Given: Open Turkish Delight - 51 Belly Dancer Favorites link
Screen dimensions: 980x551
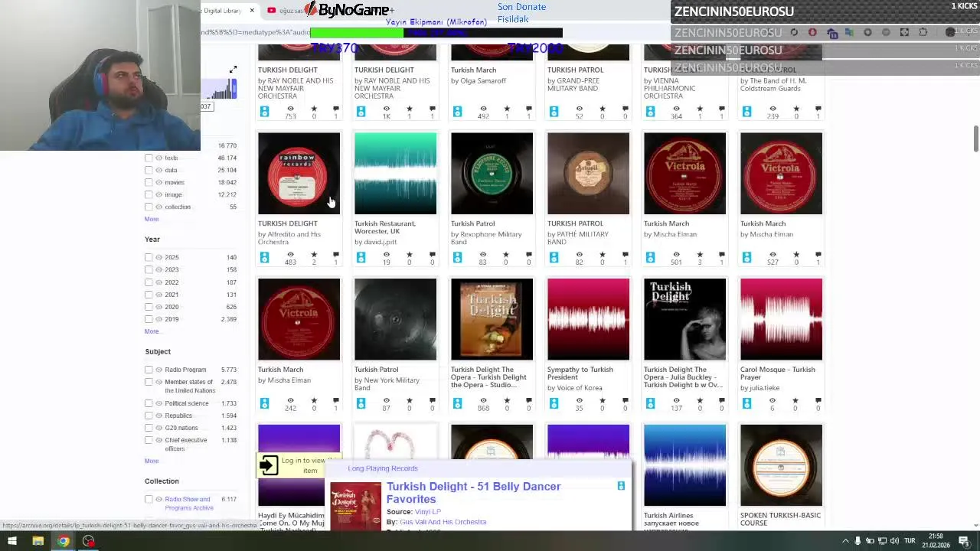Looking at the screenshot, I should 473,493.
